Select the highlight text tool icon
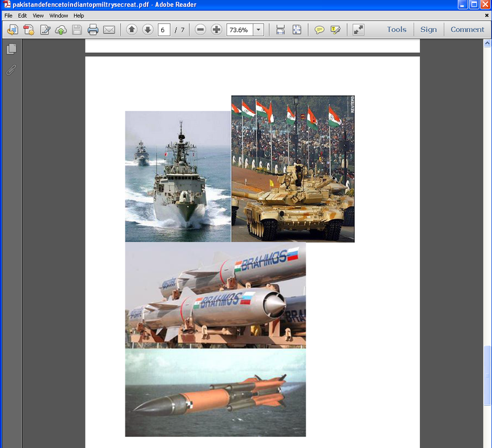The width and height of the screenshot is (492, 448). 335,29
